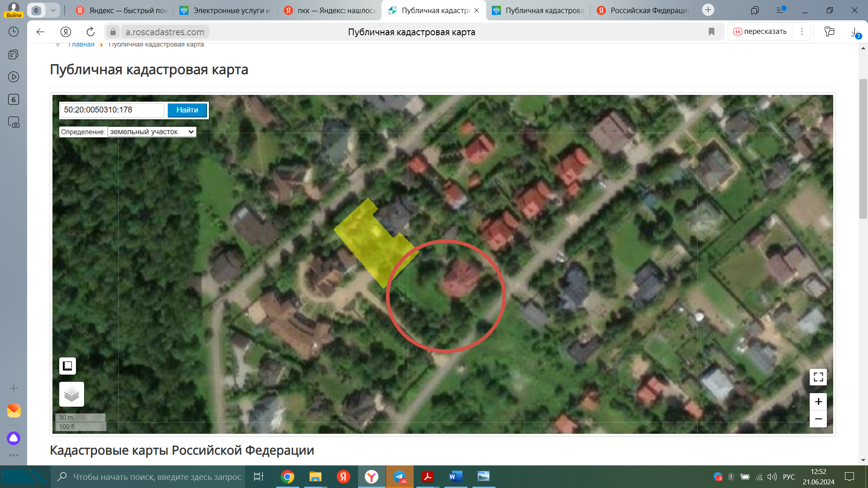Open a new browser tab
The image size is (868, 488).
click(708, 10)
